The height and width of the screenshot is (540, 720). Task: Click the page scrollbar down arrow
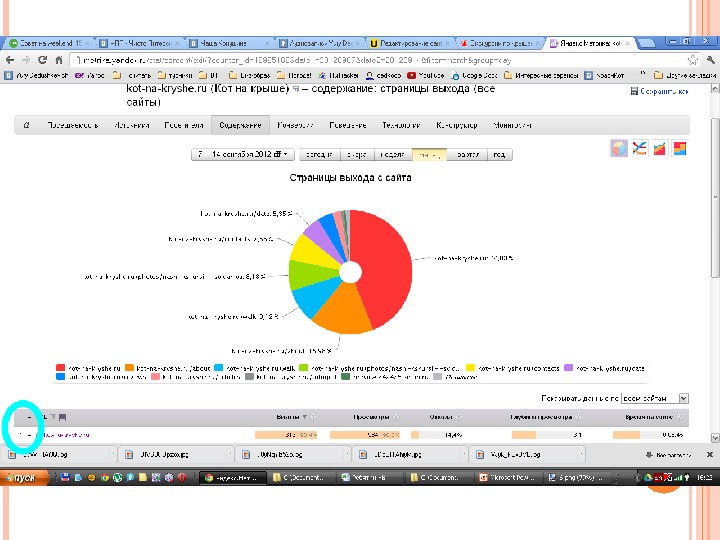[715, 438]
